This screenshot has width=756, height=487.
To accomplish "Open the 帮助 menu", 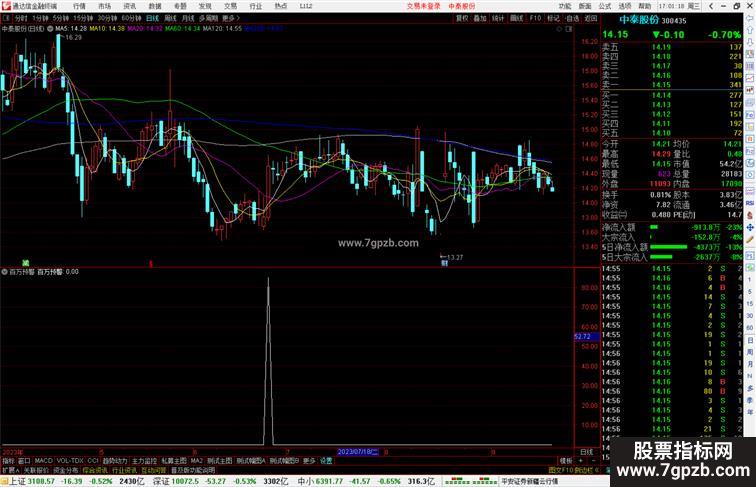I will coord(644,6).
